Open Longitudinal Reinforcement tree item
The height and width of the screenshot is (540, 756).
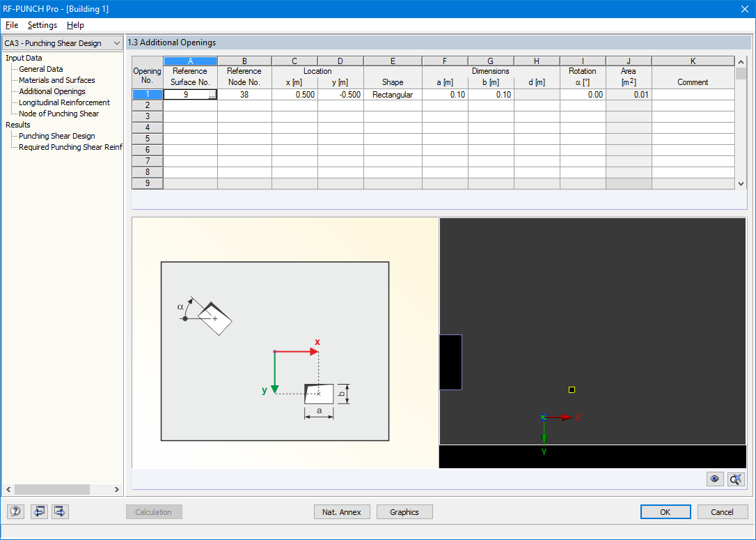[x=64, y=102]
